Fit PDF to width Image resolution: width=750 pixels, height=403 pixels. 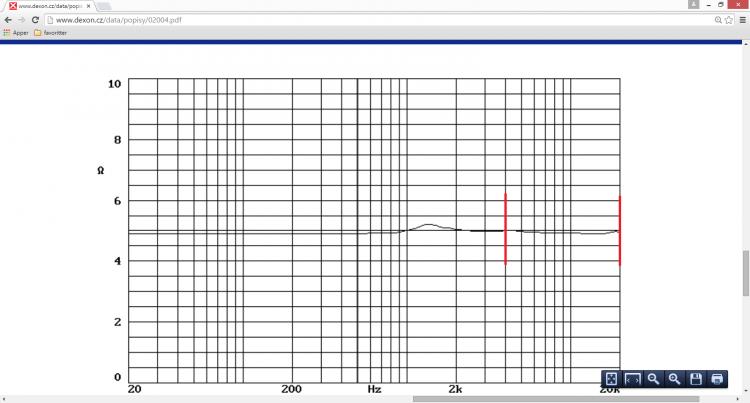pyautogui.click(x=632, y=379)
